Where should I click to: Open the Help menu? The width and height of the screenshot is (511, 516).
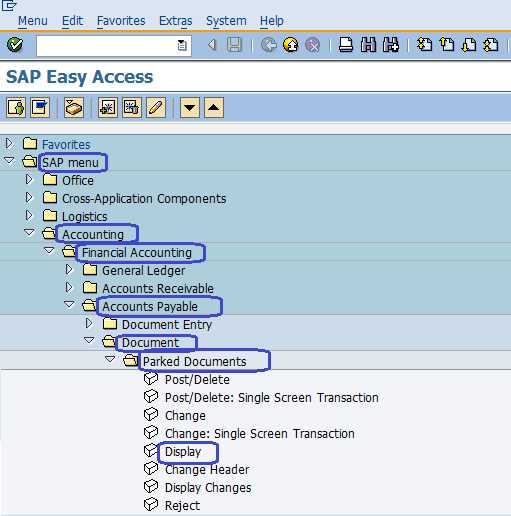click(x=272, y=21)
